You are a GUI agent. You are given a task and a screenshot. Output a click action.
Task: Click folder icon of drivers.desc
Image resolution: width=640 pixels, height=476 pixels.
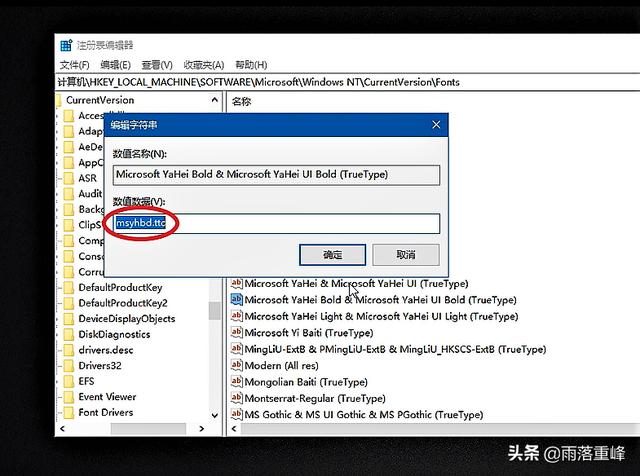[69, 350]
